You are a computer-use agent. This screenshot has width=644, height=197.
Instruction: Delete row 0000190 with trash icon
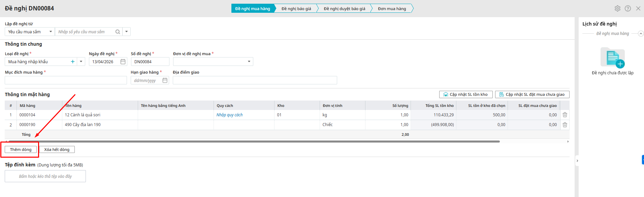(x=565, y=125)
